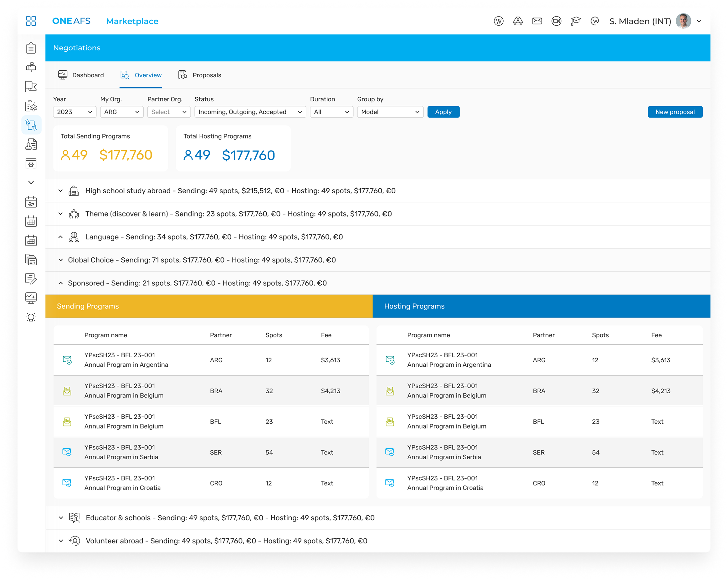The width and height of the screenshot is (728, 580).
Task: Select Annual Program in Serbia in Hosting table
Action: (x=444, y=457)
